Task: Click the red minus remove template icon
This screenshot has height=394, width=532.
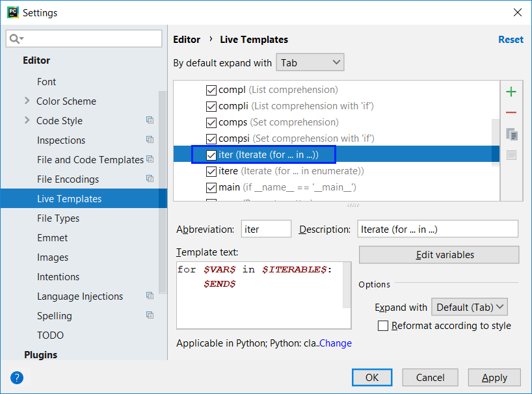Action: 511,113
